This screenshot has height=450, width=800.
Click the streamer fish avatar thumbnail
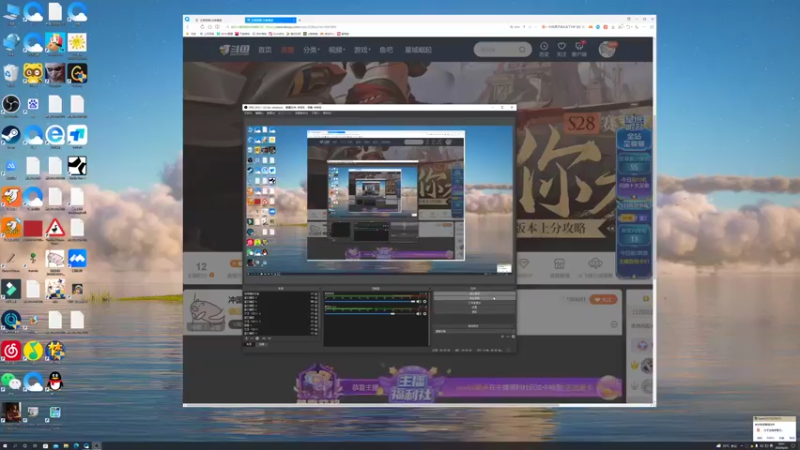[x=207, y=312]
